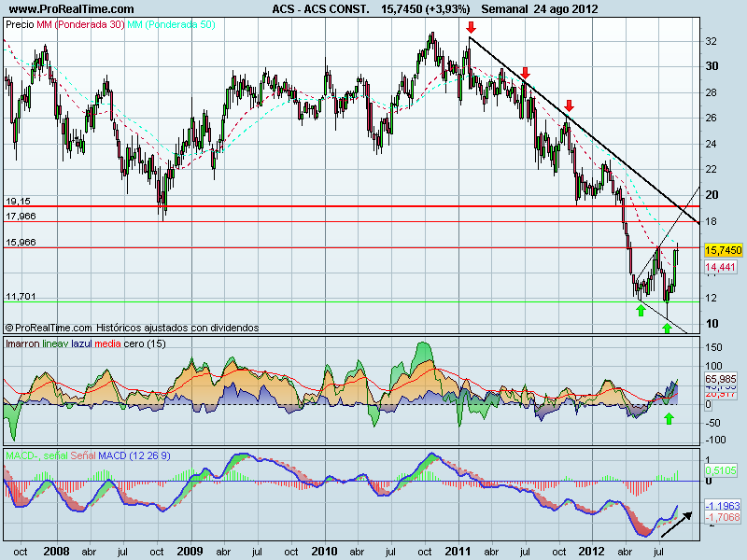Click 22 on the price axis
Image resolution: width=747 pixels, height=560 pixels.
click(711, 170)
